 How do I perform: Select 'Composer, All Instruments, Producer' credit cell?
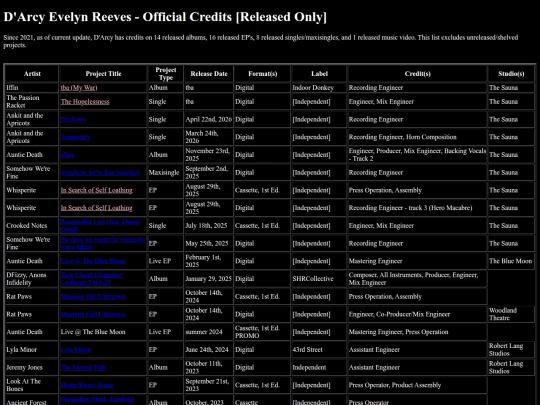point(417,279)
